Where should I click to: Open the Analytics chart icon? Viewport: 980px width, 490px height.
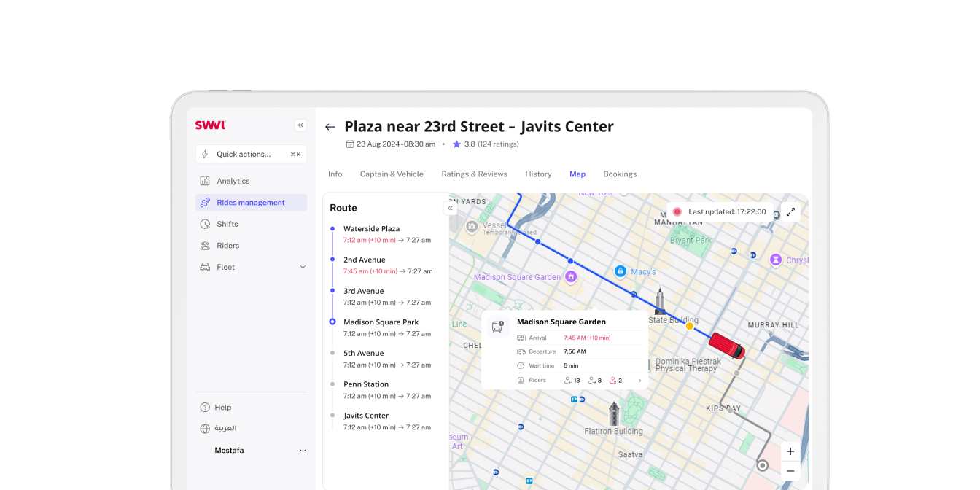point(205,181)
